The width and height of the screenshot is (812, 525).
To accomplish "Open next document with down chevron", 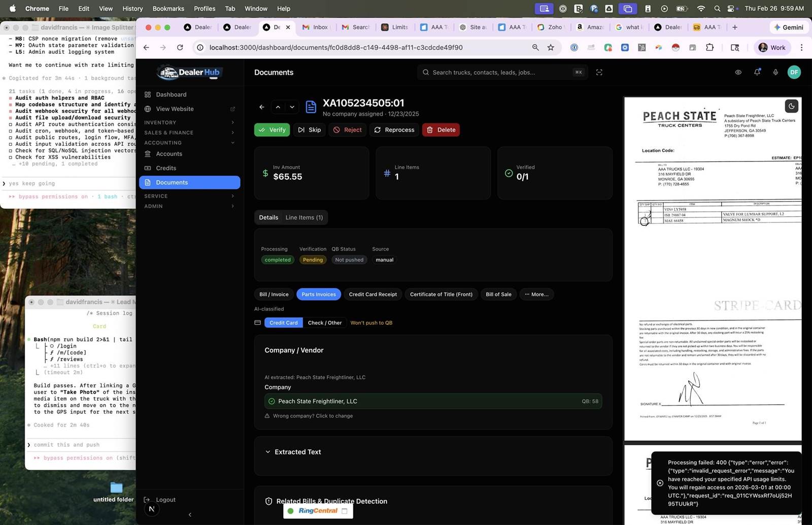I will [292, 107].
